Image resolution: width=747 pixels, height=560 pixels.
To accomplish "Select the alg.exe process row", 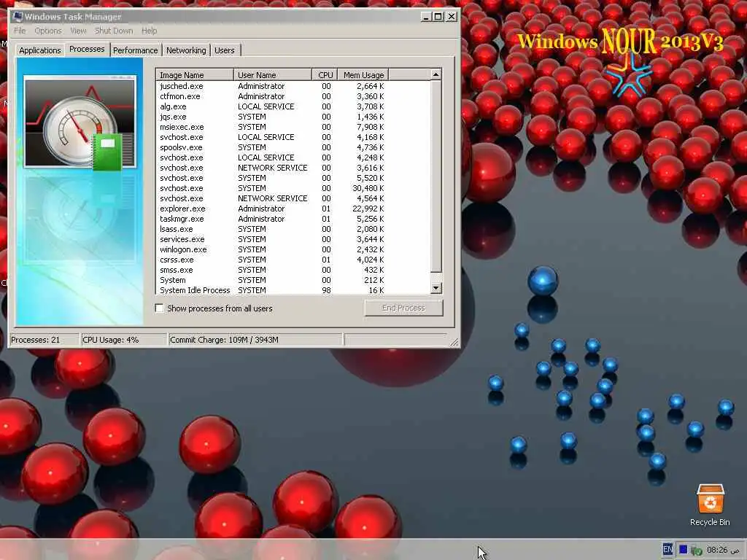I will [293, 106].
